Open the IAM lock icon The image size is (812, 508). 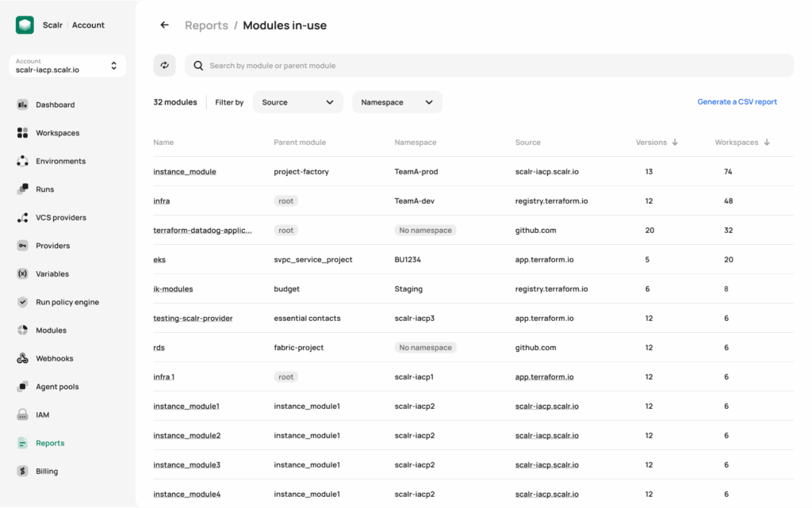pyautogui.click(x=22, y=415)
